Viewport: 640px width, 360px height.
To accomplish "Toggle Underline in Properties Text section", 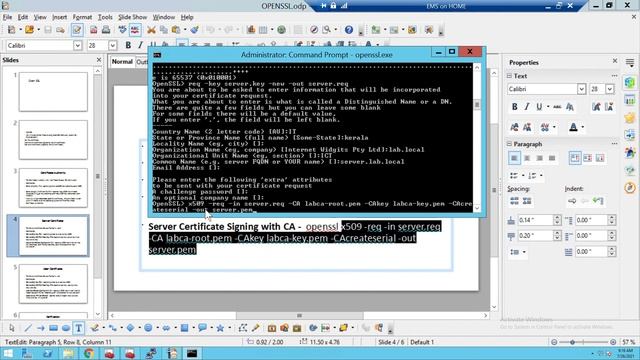I will (x=539, y=107).
